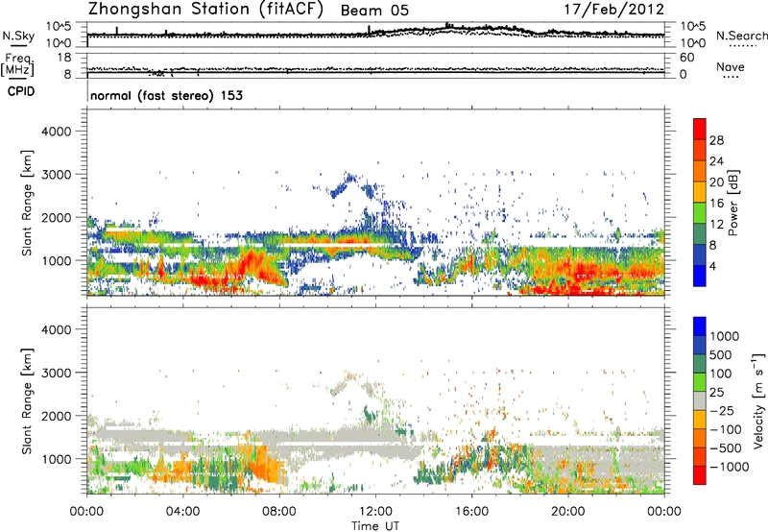Click the 'Time UT' axis title
The height and width of the screenshot is (532, 768).
(x=375, y=525)
